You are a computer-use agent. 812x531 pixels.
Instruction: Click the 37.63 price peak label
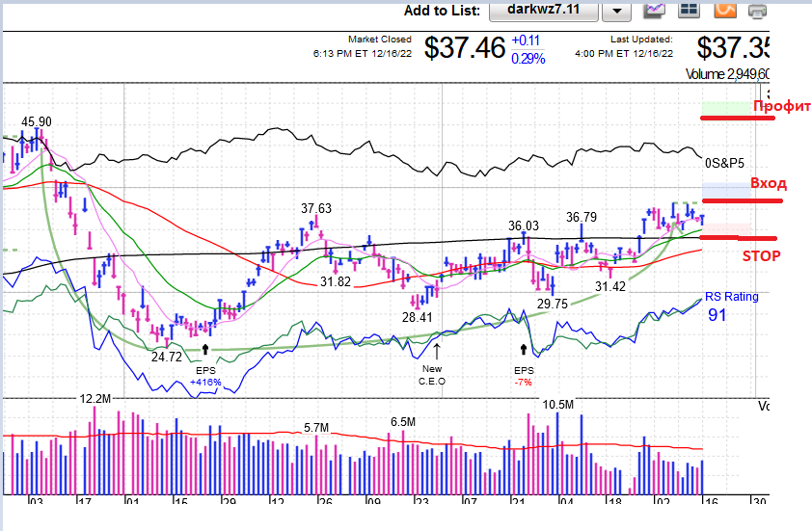tap(316, 208)
